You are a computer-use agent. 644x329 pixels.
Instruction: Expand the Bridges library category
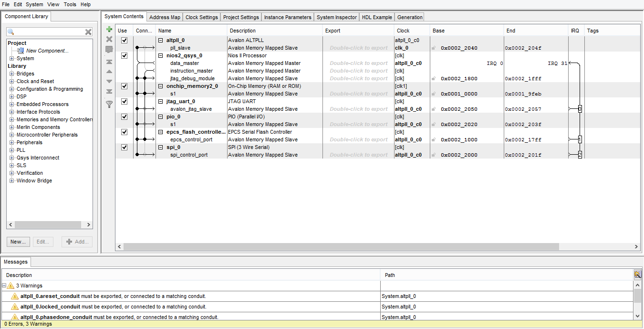pyautogui.click(x=12, y=74)
